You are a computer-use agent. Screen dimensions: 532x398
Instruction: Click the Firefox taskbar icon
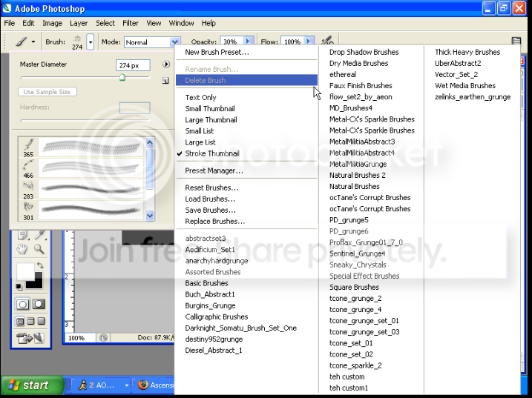pos(143,385)
